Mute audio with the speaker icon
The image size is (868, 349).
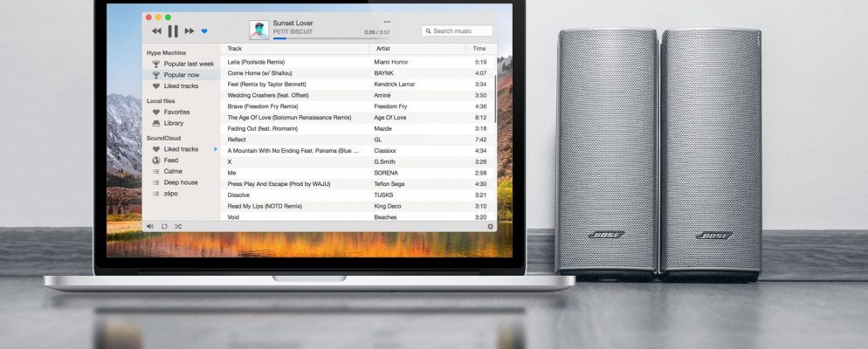coord(150,226)
